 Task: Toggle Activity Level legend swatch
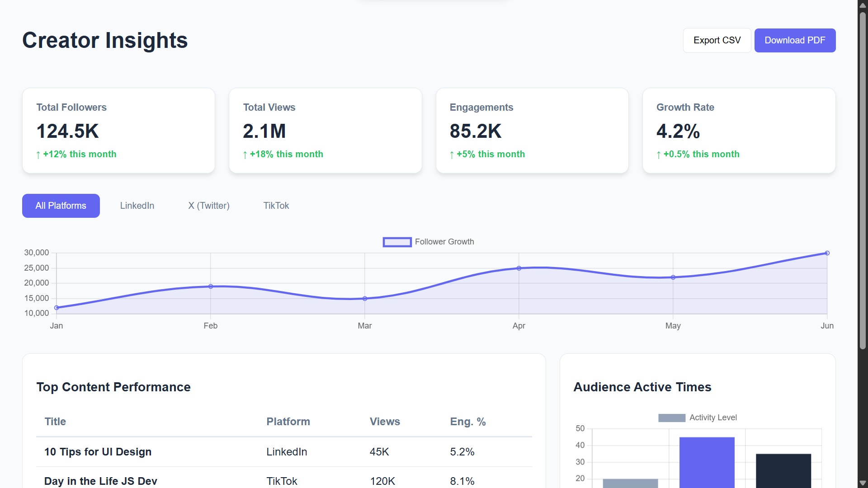[671, 418]
